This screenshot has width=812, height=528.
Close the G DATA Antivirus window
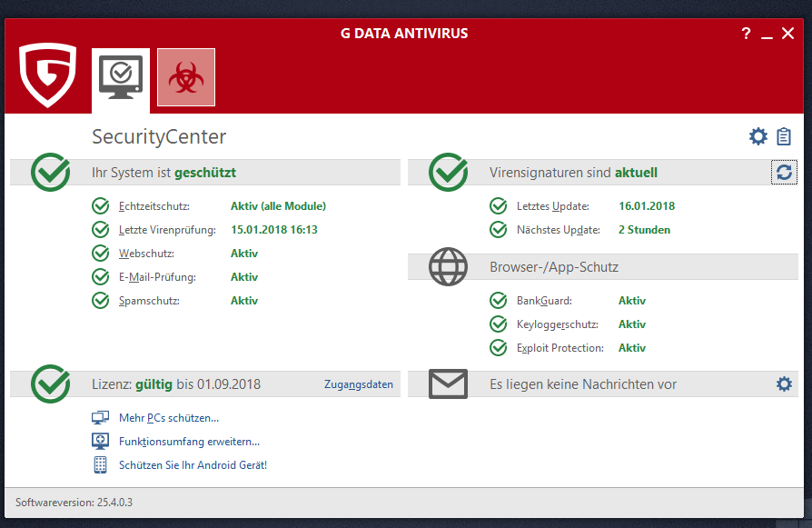(787, 34)
